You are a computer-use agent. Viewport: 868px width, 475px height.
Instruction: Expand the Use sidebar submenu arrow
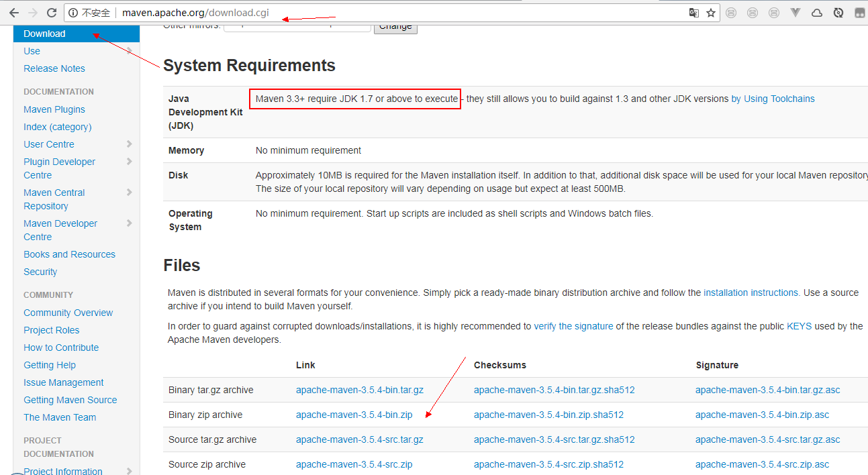(x=129, y=51)
